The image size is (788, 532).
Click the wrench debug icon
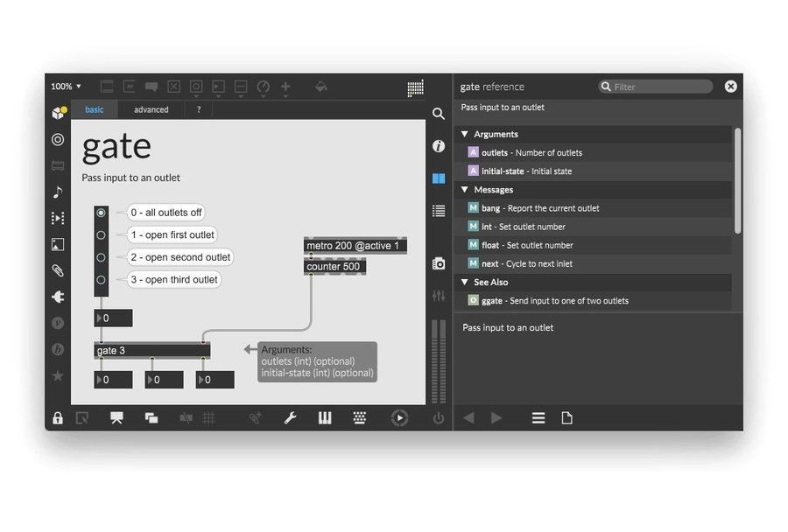point(290,418)
